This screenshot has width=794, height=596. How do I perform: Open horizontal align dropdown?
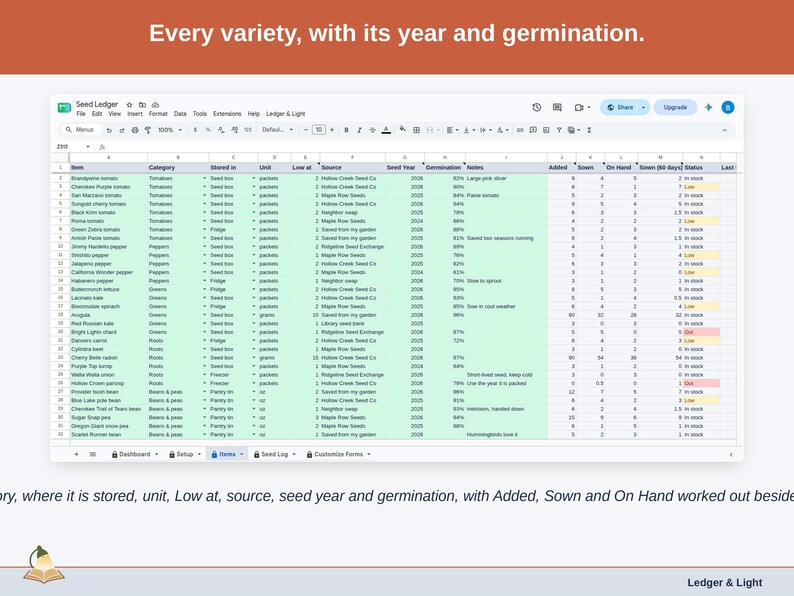pyautogui.click(x=452, y=130)
